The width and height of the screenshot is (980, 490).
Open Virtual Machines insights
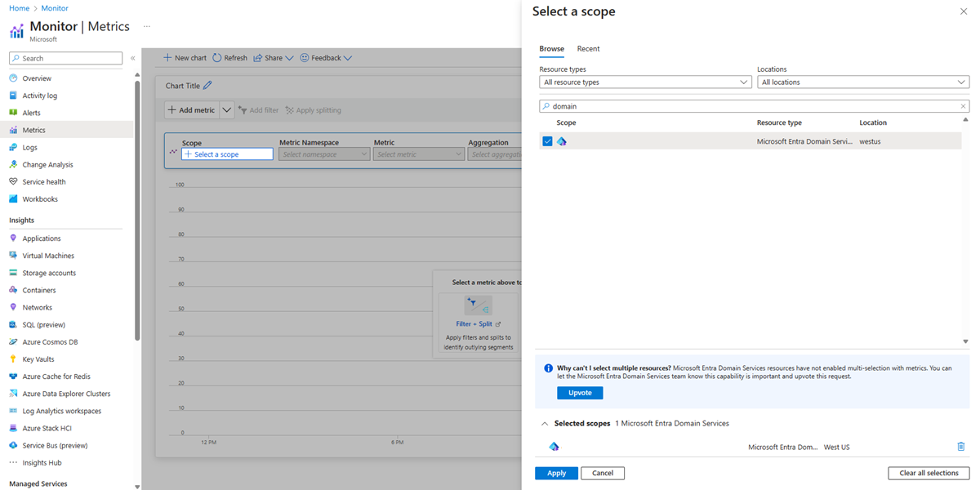click(x=48, y=256)
